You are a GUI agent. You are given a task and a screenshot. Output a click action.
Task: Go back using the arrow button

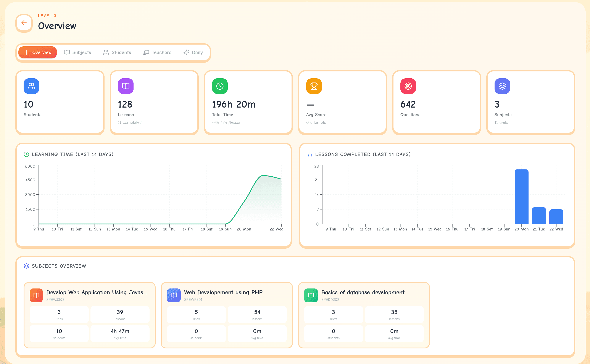pos(24,23)
